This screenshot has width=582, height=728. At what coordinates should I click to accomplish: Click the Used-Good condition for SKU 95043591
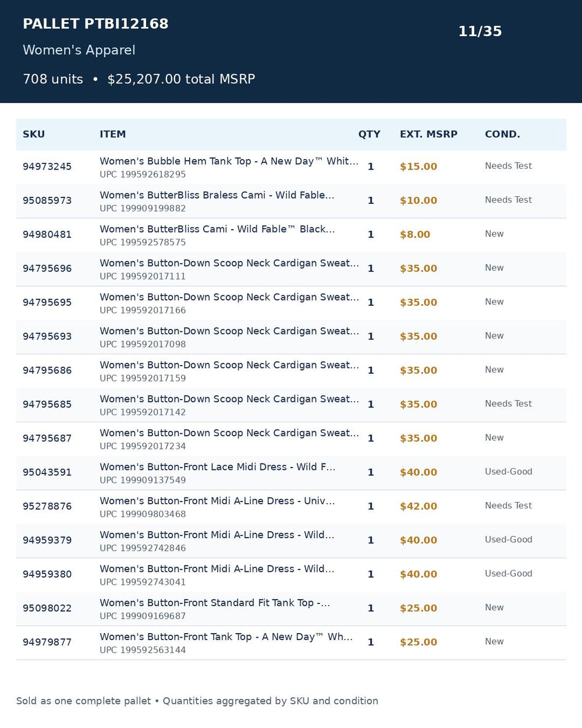509,472
